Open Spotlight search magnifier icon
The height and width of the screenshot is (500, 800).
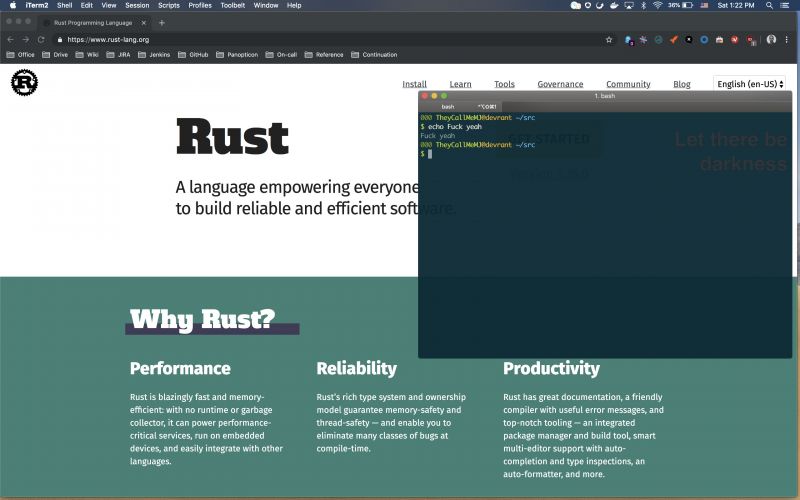pos(769,5)
